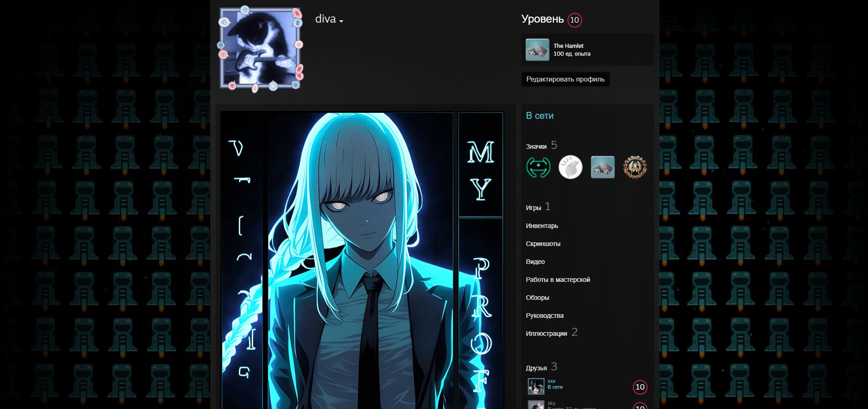Open The Hamlet featured badge icon

(537, 50)
